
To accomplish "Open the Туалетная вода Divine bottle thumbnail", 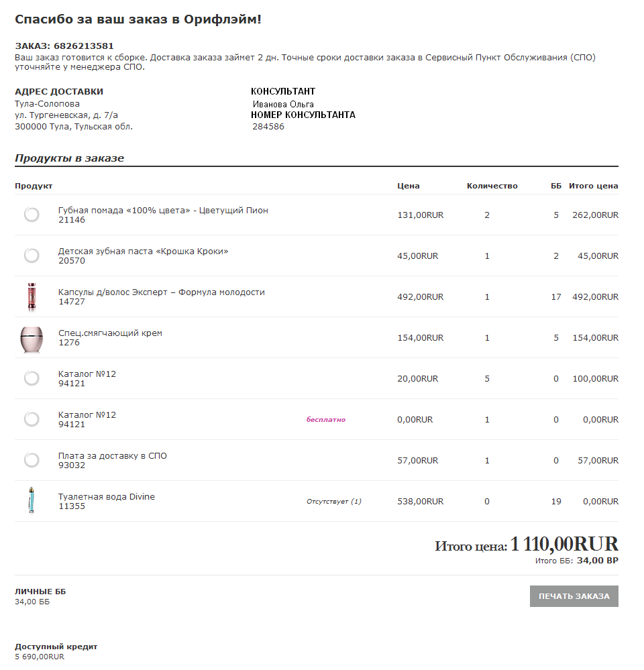I will (x=32, y=500).
